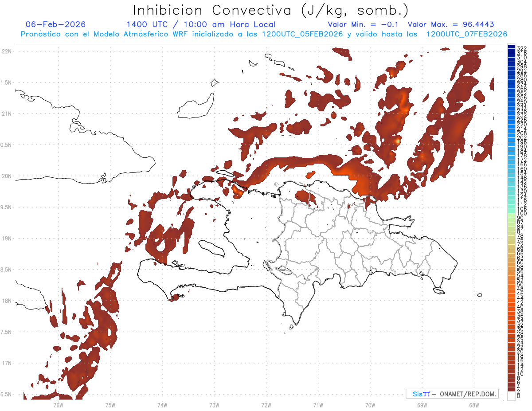This screenshot has height=411, width=532.
Task: Click the '22N' latitude label
Action: tap(7, 51)
